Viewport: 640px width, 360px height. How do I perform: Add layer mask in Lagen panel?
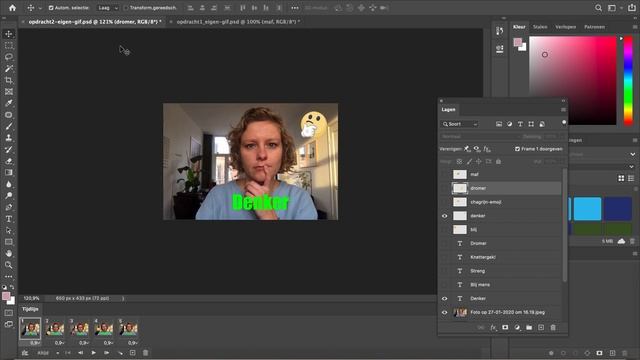505,327
